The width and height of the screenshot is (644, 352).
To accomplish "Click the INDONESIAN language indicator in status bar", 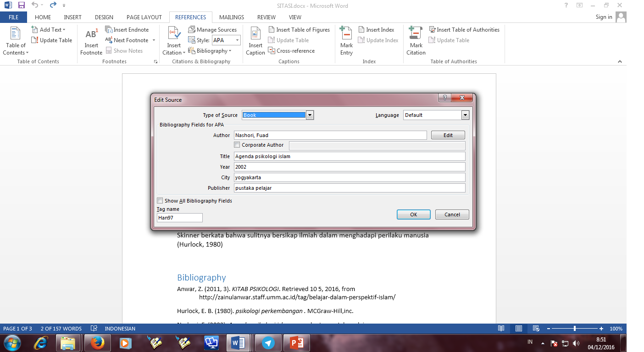I will (x=120, y=329).
